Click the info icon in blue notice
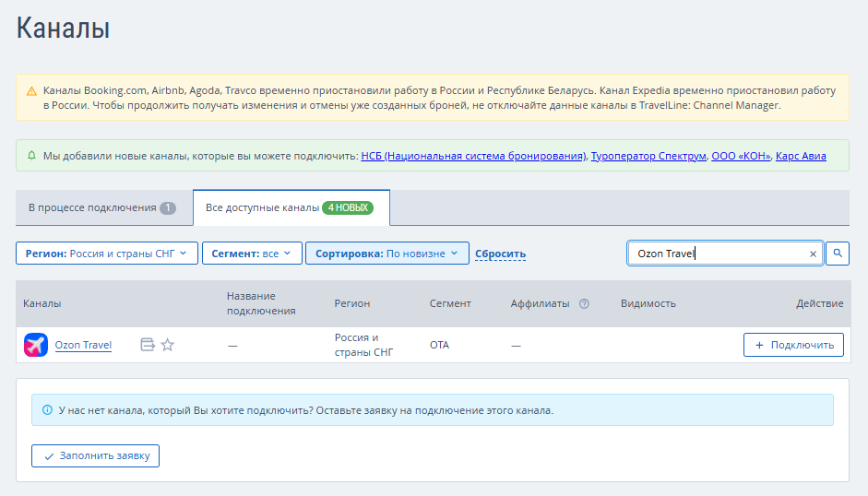The image size is (868, 496). (48, 410)
